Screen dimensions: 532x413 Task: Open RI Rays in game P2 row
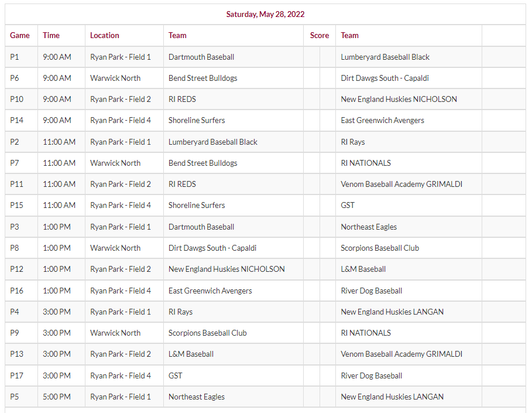[x=352, y=142]
